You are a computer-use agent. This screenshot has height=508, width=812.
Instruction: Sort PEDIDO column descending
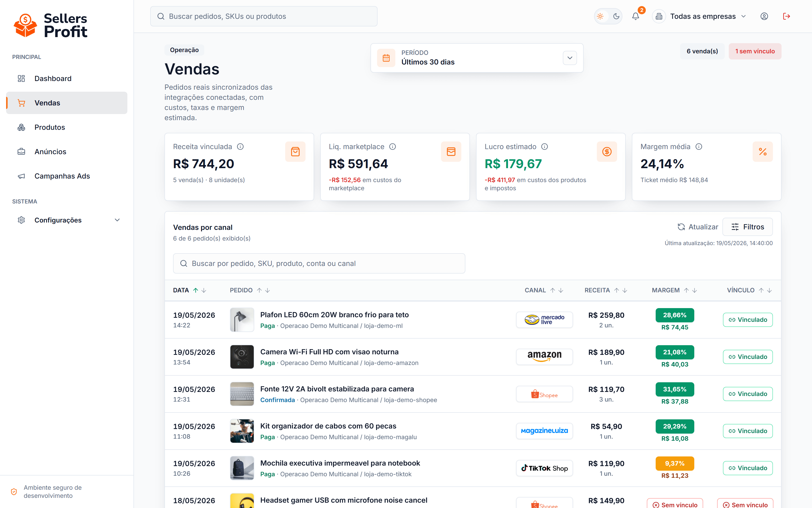coord(267,290)
